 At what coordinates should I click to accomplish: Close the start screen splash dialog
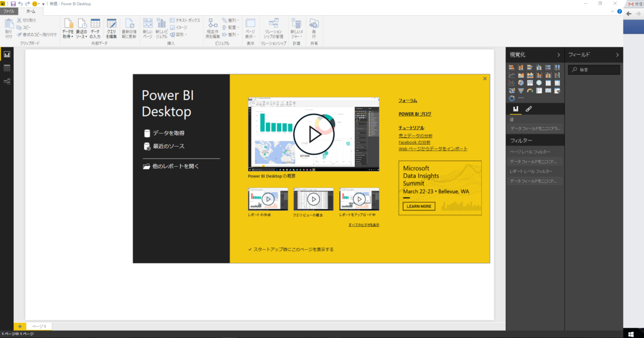pyautogui.click(x=485, y=79)
